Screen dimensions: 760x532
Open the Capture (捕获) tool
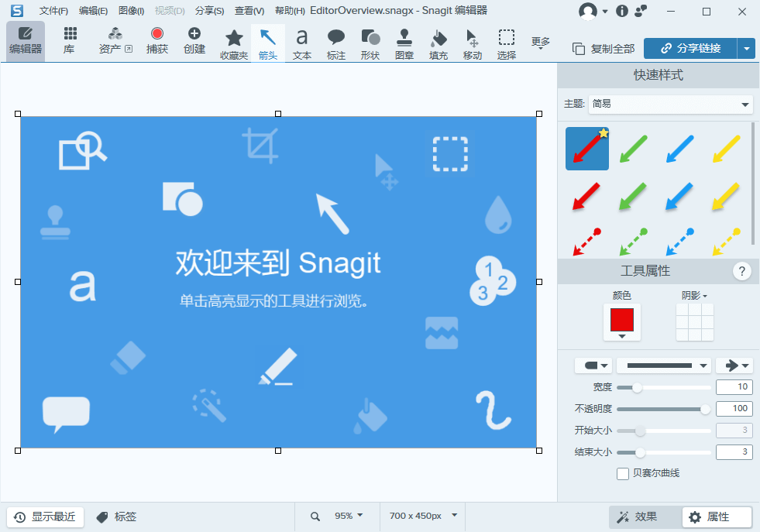point(156,42)
